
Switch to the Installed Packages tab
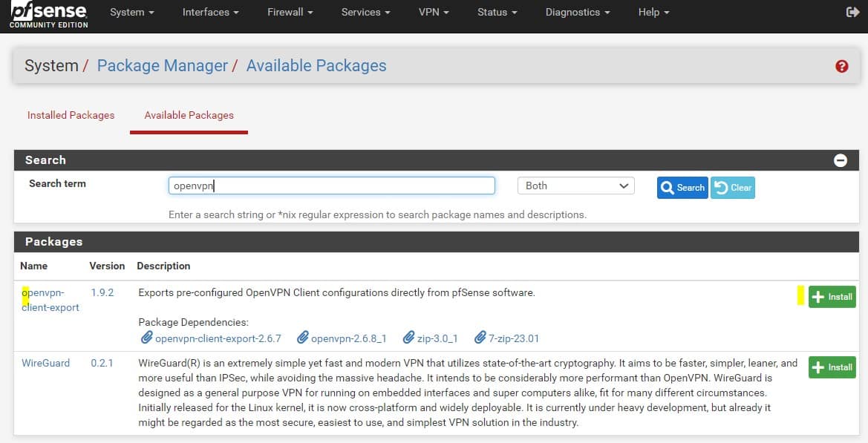71,115
